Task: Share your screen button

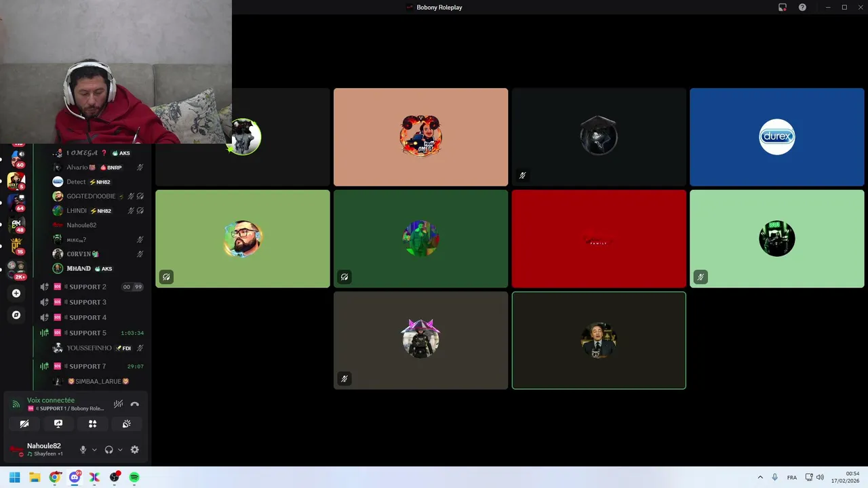Action: click(58, 424)
